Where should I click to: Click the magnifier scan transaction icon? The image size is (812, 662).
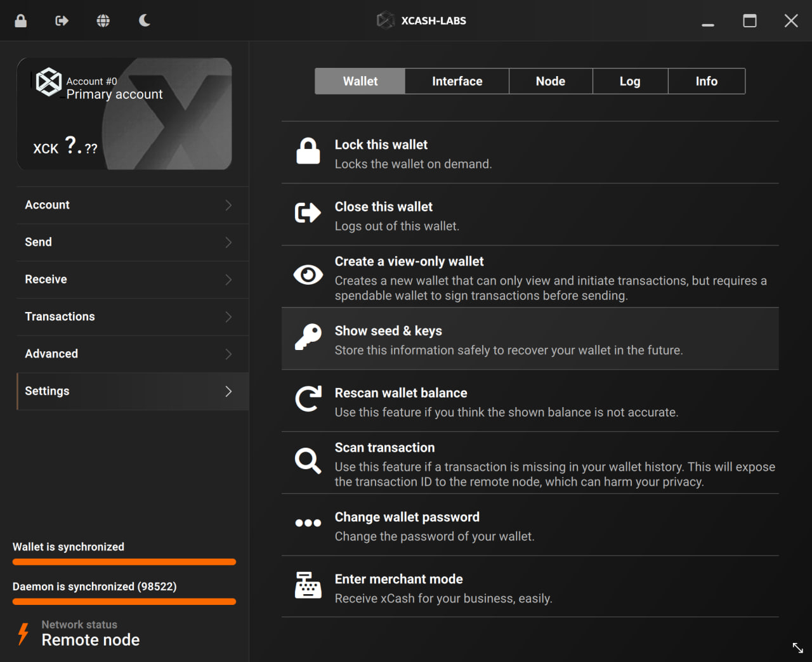click(x=308, y=460)
